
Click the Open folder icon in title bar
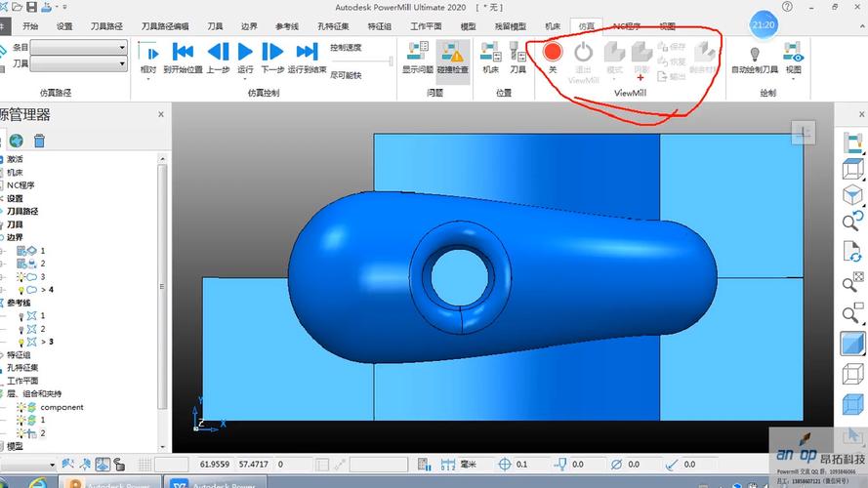pos(18,7)
